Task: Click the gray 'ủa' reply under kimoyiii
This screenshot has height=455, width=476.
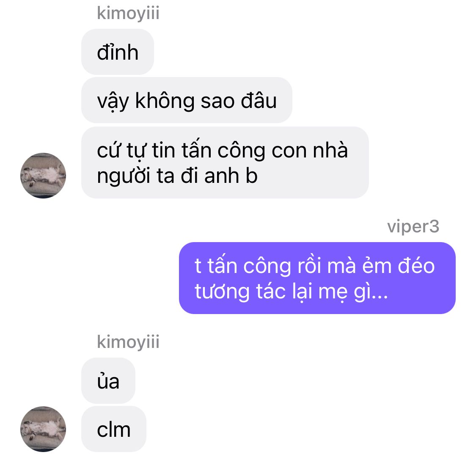Action: click(x=108, y=381)
